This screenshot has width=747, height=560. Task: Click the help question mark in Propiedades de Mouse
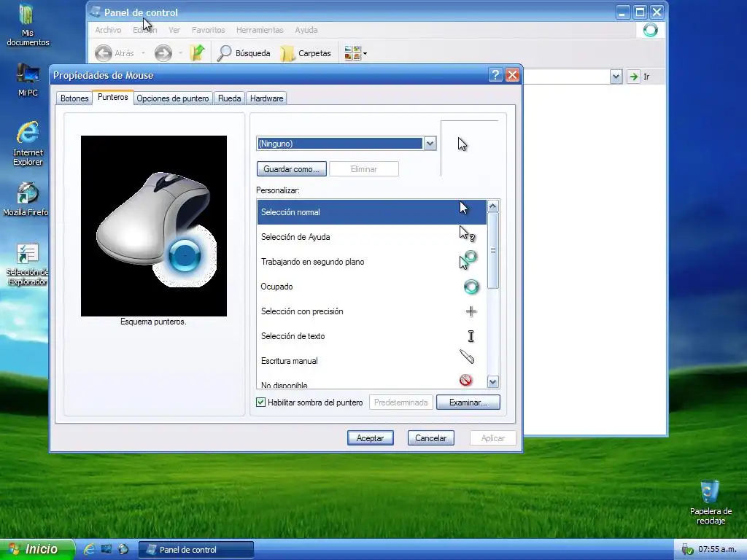coord(495,75)
